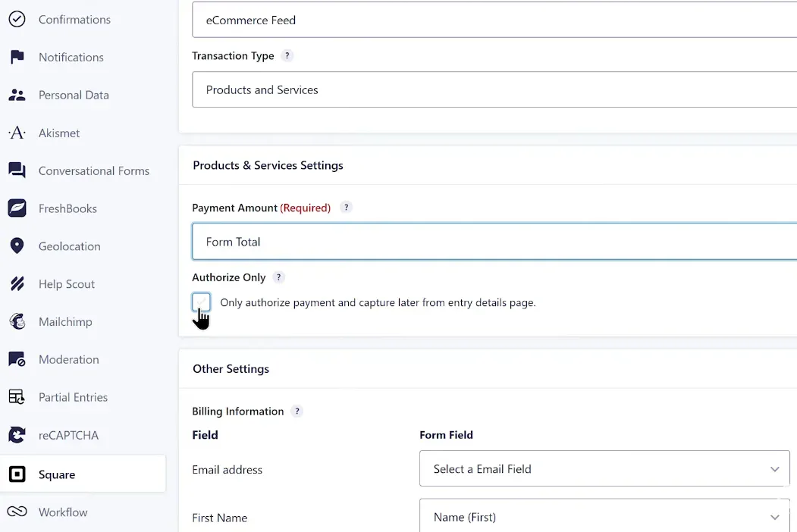The width and height of the screenshot is (797, 532).
Task: Click the Akismet logo icon
Action: coord(17,133)
